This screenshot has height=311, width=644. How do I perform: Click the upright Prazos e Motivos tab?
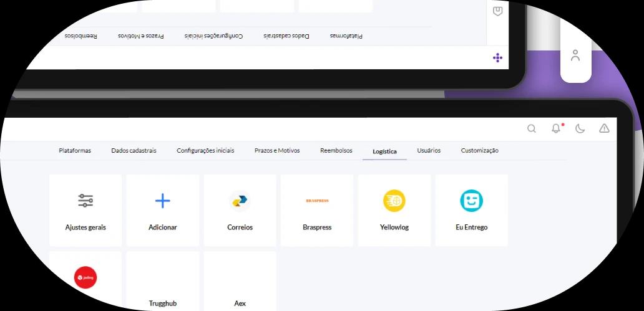coord(277,151)
